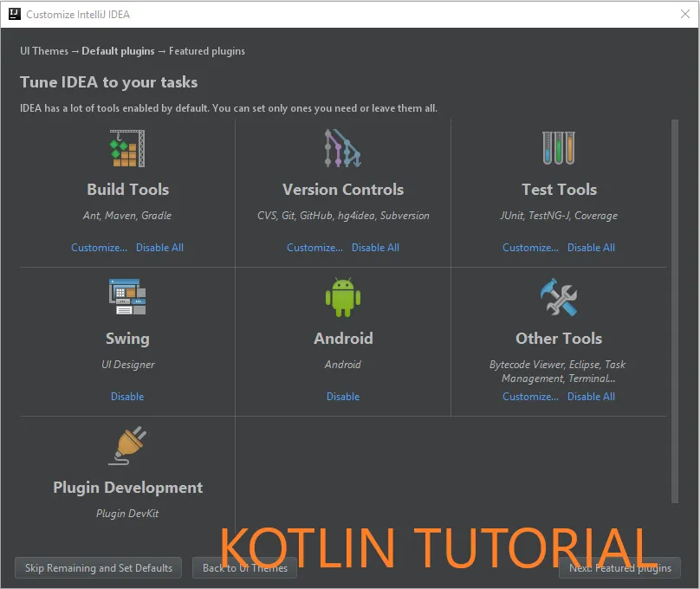700x589 pixels.
Task: Click the Swing UI Designer icon
Action: click(127, 297)
